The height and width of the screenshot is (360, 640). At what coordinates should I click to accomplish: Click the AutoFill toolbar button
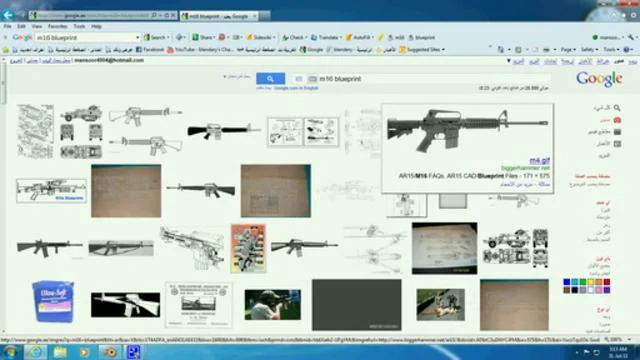(359, 37)
